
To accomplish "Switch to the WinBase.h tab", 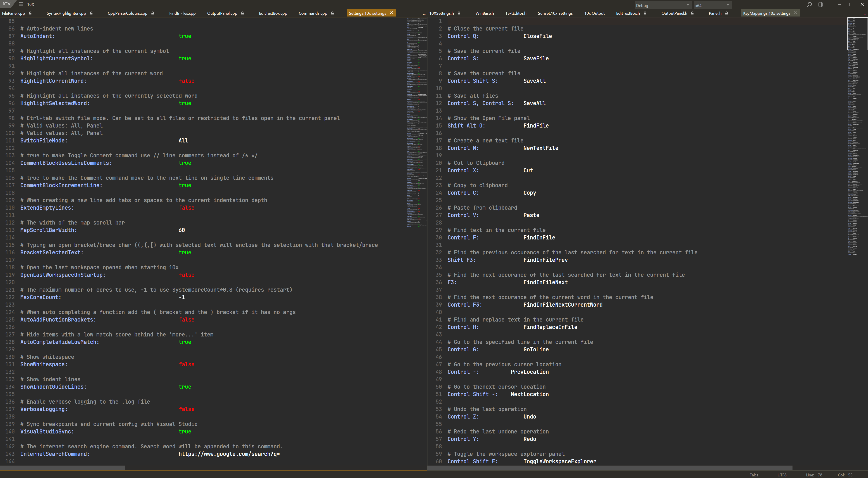I will 485,13.
